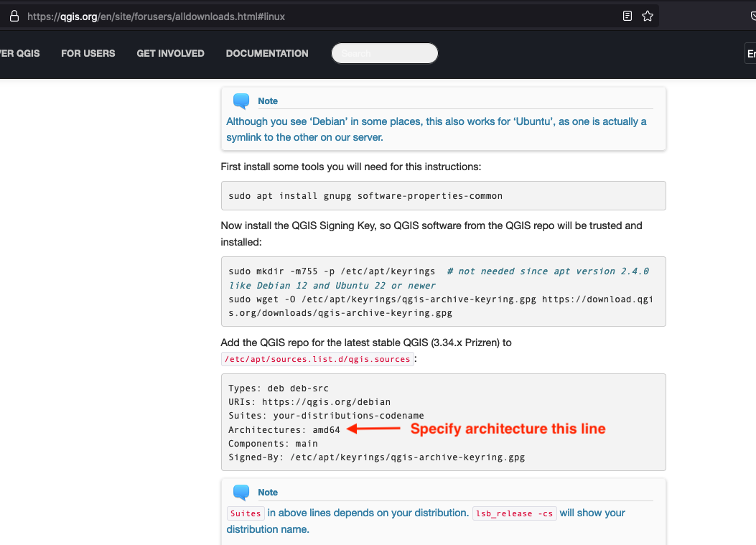Click the "Architectures: amd64" line
This screenshot has width=756, height=545.
284,429
